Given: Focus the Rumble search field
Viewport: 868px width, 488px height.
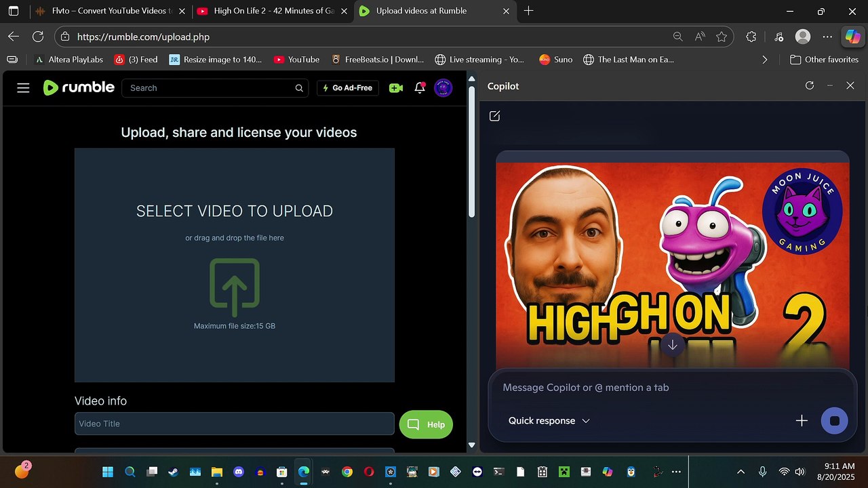Looking at the screenshot, I should pos(216,88).
